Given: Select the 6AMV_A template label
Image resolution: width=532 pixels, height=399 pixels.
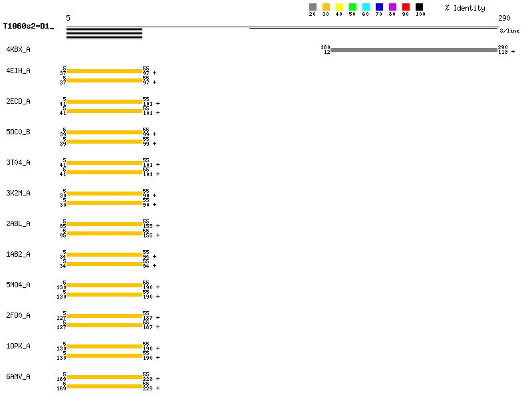Looking at the screenshot, I should [18, 376].
